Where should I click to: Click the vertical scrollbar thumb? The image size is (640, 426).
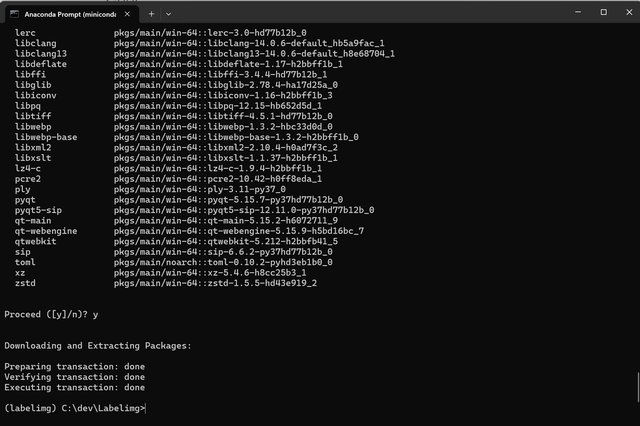pyautogui.click(x=638, y=387)
